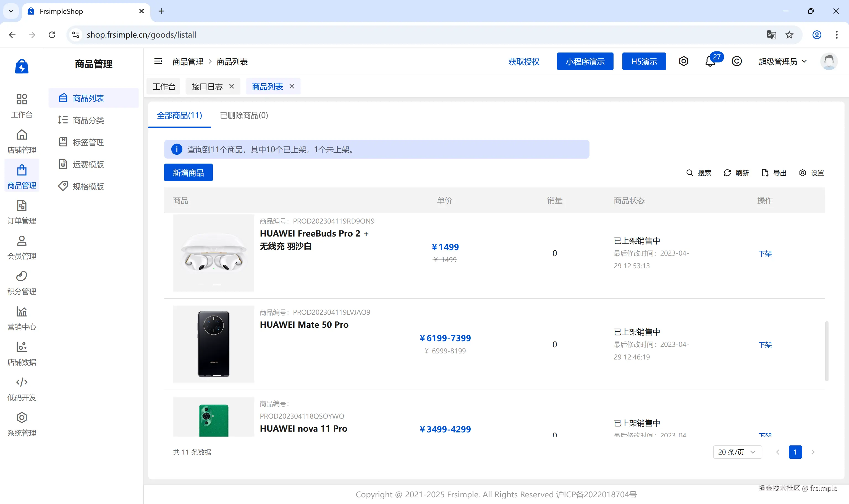The width and height of the screenshot is (849, 504).
Task: View site information icon in address bar
Action: pos(76,35)
